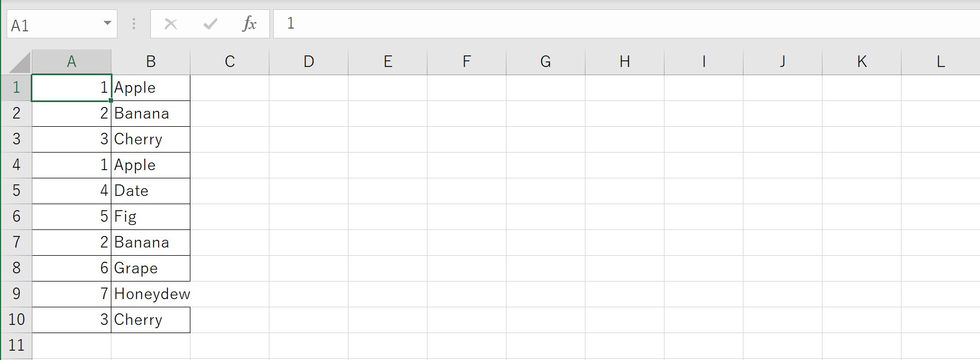The width and height of the screenshot is (980, 360).
Task: Select row 11 header
Action: [16, 346]
